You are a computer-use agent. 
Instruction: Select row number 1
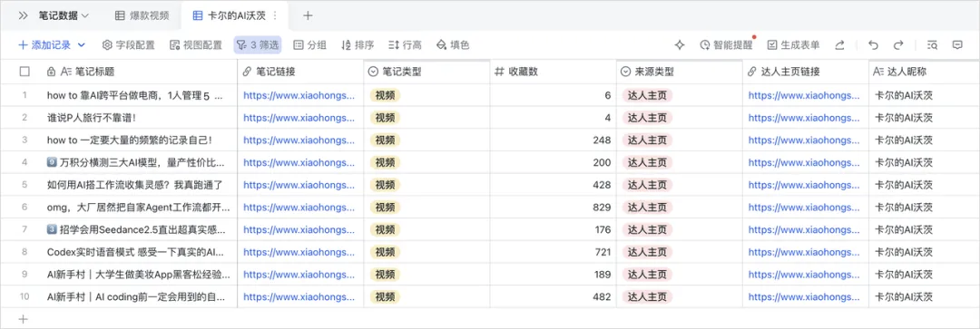(24, 95)
